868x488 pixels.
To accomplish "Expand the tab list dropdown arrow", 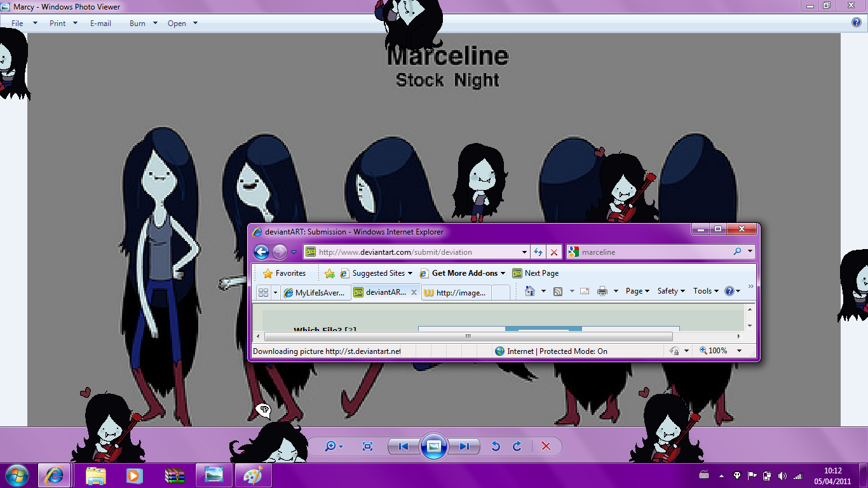I will (x=275, y=292).
